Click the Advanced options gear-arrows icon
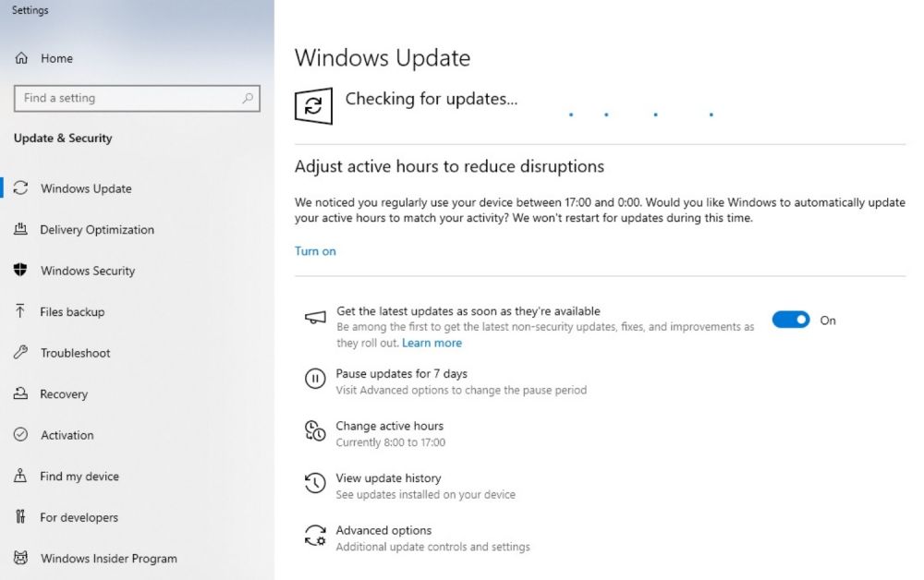Image resolution: width=924 pixels, height=580 pixels. pyautogui.click(x=315, y=536)
